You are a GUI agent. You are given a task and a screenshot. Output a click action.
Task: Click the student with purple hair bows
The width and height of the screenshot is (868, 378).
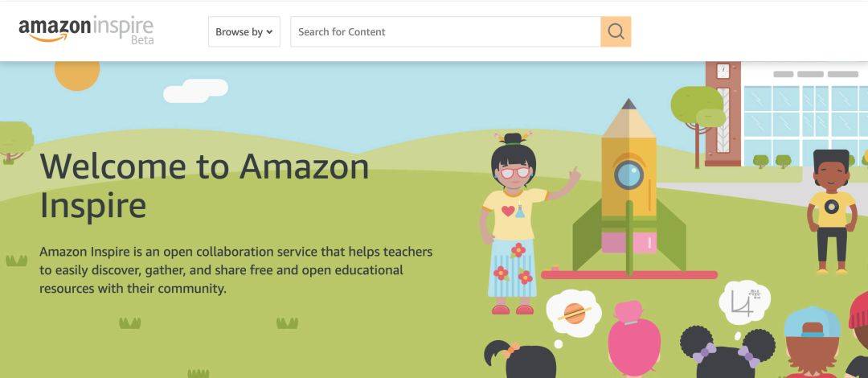pos(727,353)
